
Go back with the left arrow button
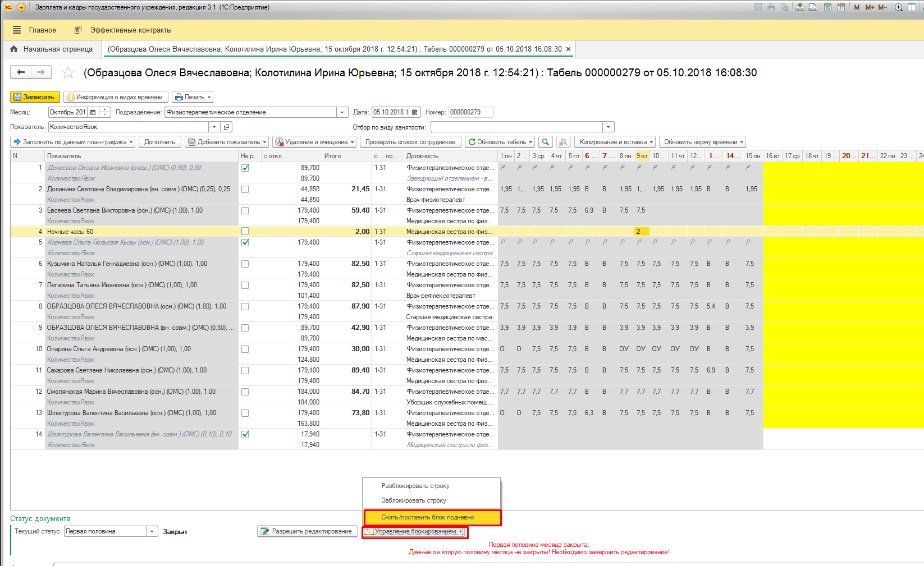pos(21,72)
